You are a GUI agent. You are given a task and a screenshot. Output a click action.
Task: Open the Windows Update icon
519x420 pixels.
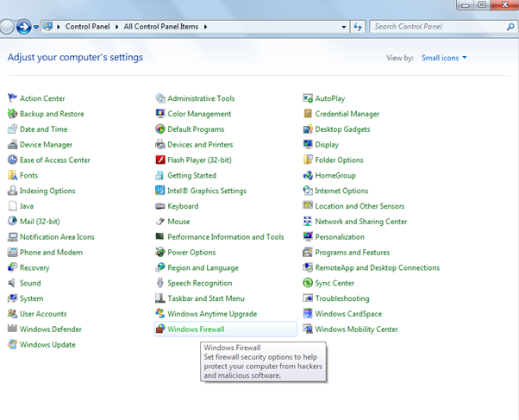click(x=12, y=344)
